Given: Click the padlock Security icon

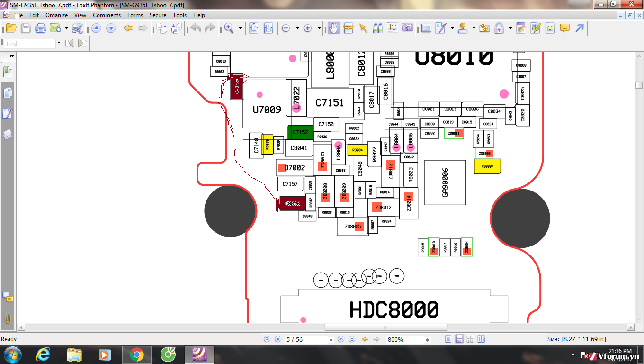Looking at the screenshot, I should 499,28.
